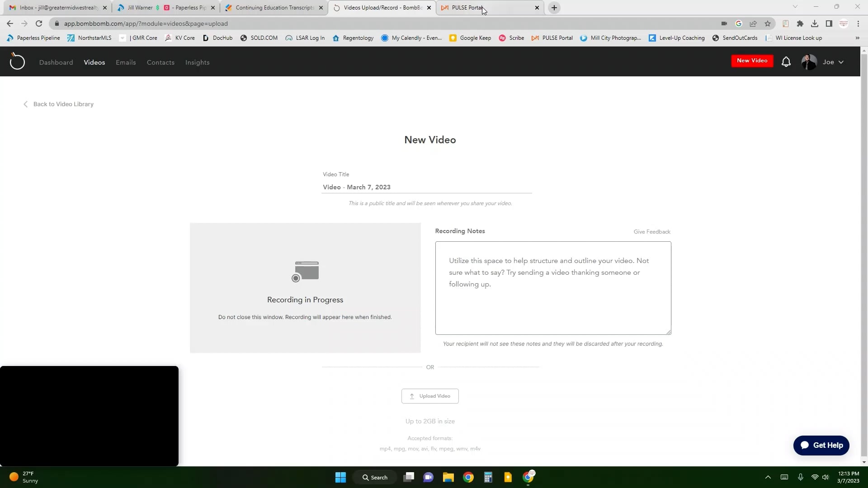This screenshot has height=488, width=868.
Task: Open the Joe account dropdown
Action: point(833,62)
